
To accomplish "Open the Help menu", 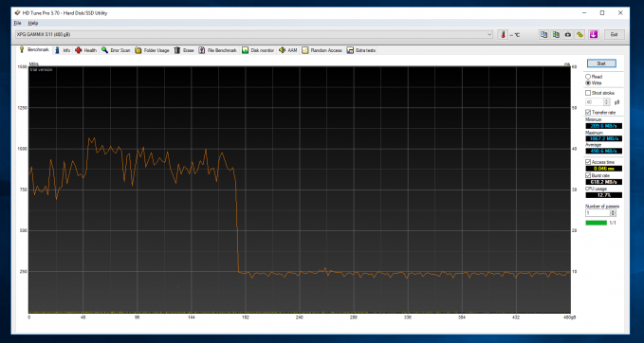I will (33, 24).
